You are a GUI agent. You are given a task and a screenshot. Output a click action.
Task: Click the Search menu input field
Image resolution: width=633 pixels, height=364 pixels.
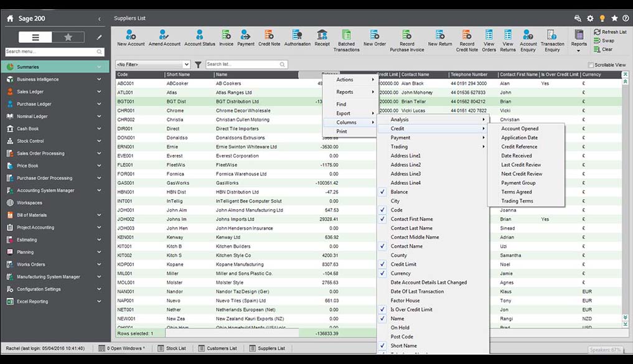[55, 52]
